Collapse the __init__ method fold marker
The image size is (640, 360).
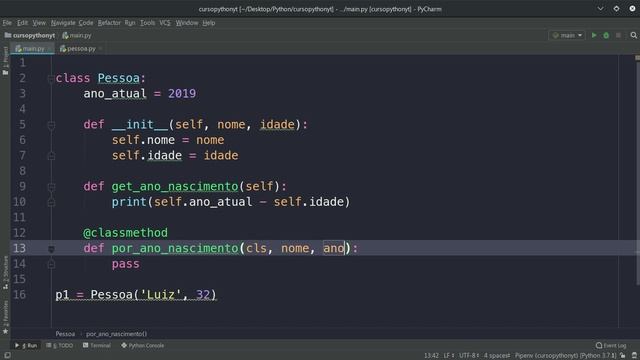[51, 125]
